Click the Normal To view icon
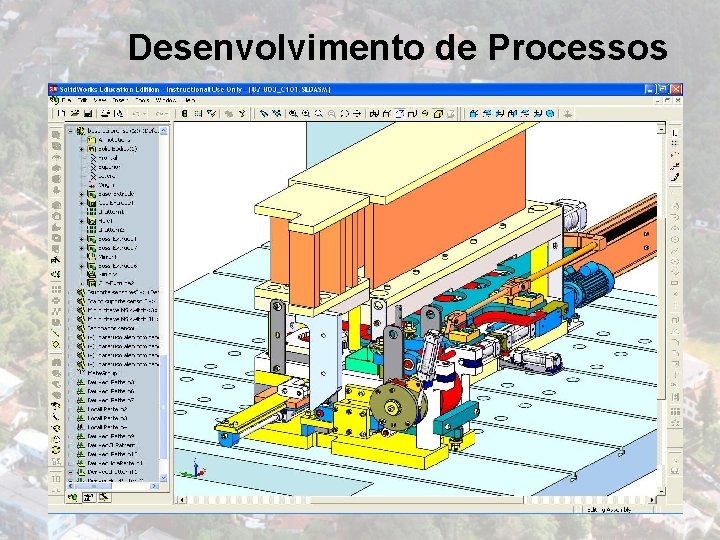720x540 pixels. 568,113
